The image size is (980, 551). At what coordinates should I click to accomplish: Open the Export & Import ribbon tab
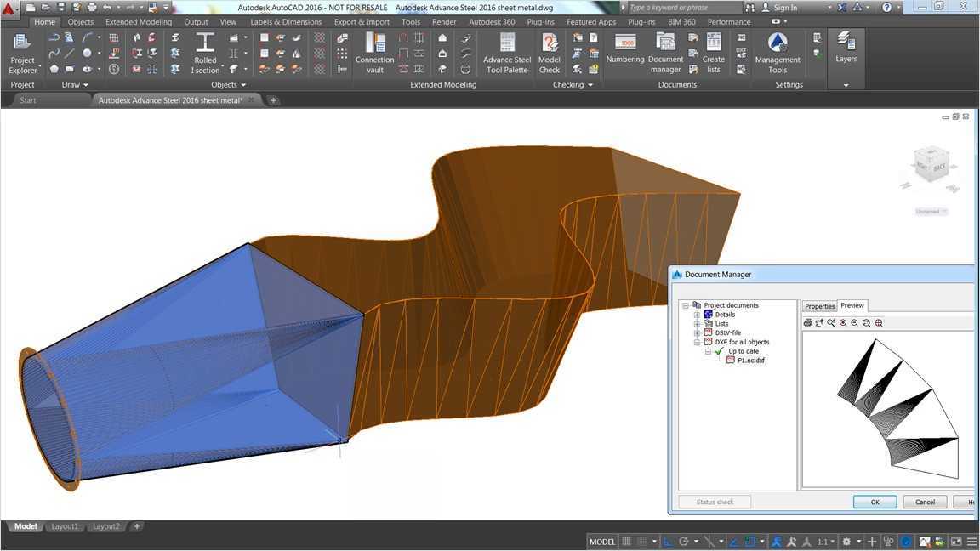(362, 22)
